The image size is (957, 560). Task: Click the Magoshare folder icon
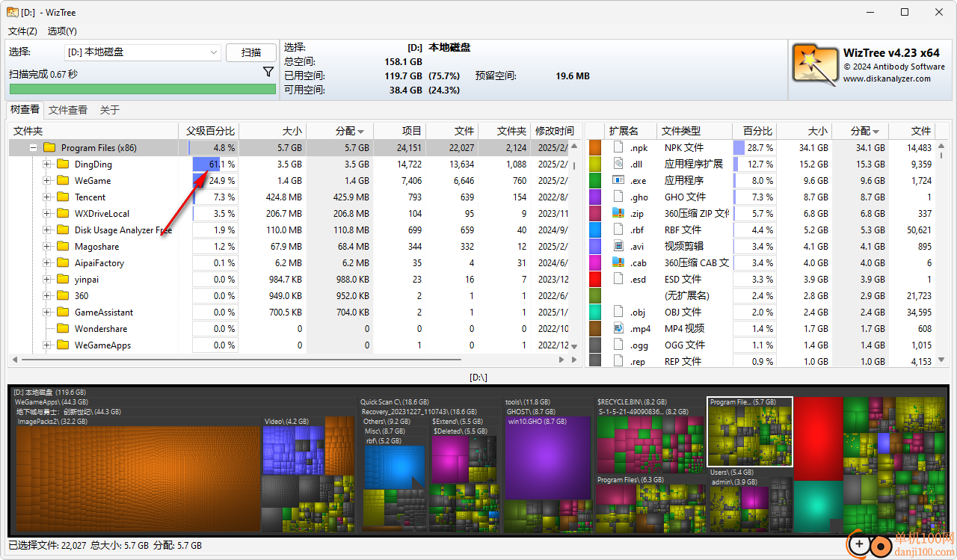tap(64, 247)
